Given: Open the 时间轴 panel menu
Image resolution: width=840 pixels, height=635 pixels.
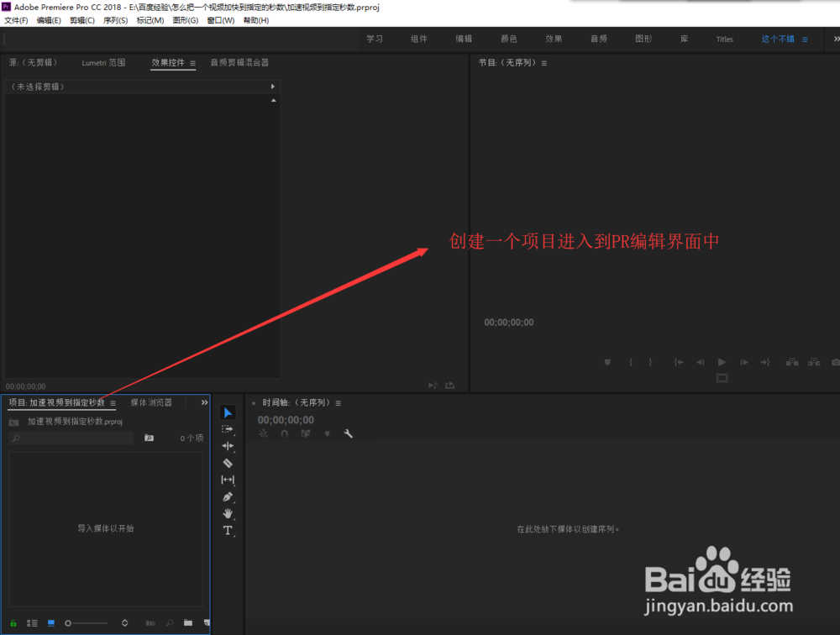Looking at the screenshot, I should click(338, 402).
